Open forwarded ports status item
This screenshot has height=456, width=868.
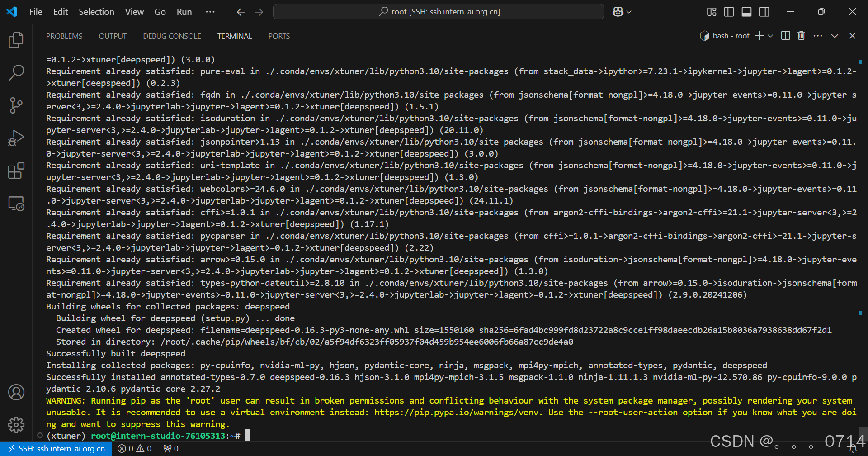(x=171, y=449)
